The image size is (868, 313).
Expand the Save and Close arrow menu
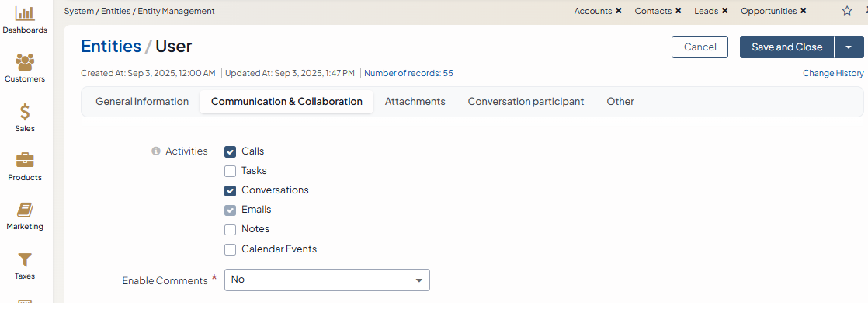coord(849,47)
